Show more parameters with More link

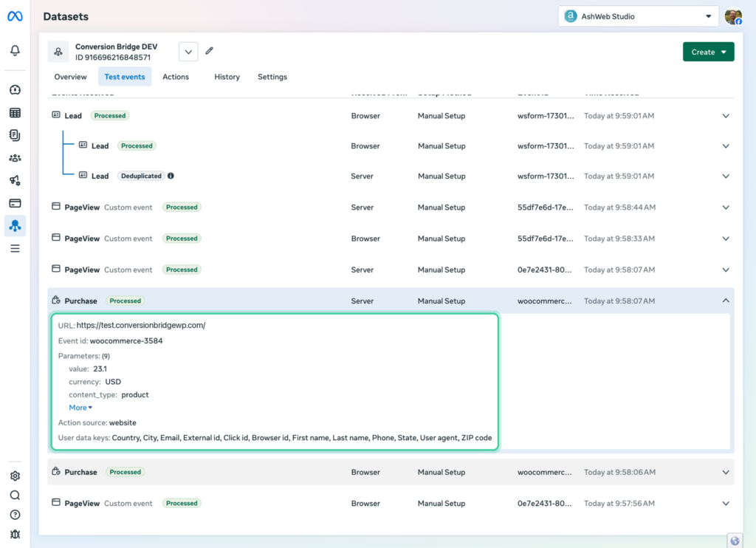pyautogui.click(x=80, y=408)
